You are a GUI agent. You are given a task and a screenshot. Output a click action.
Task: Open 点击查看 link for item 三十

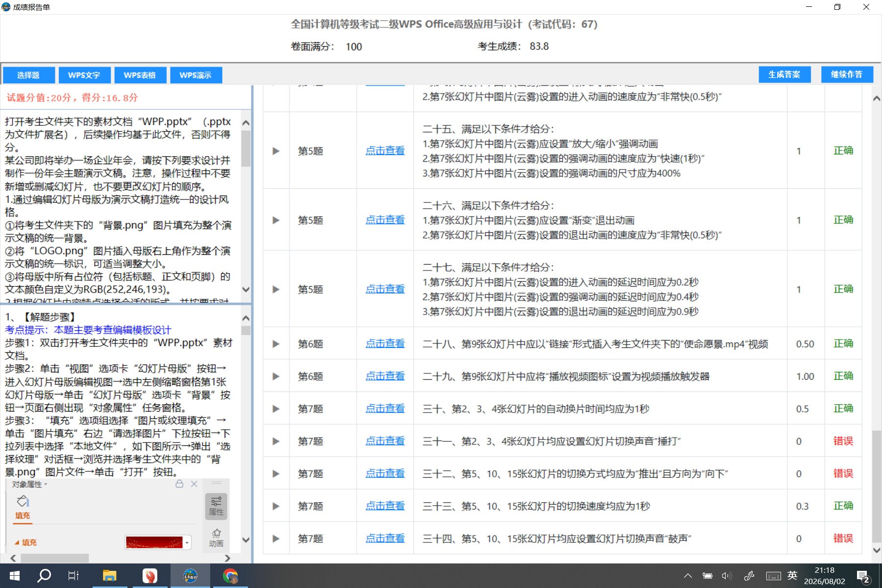pos(385,408)
